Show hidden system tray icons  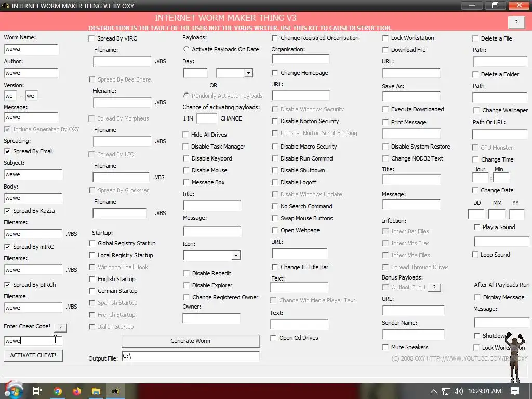pos(434,391)
